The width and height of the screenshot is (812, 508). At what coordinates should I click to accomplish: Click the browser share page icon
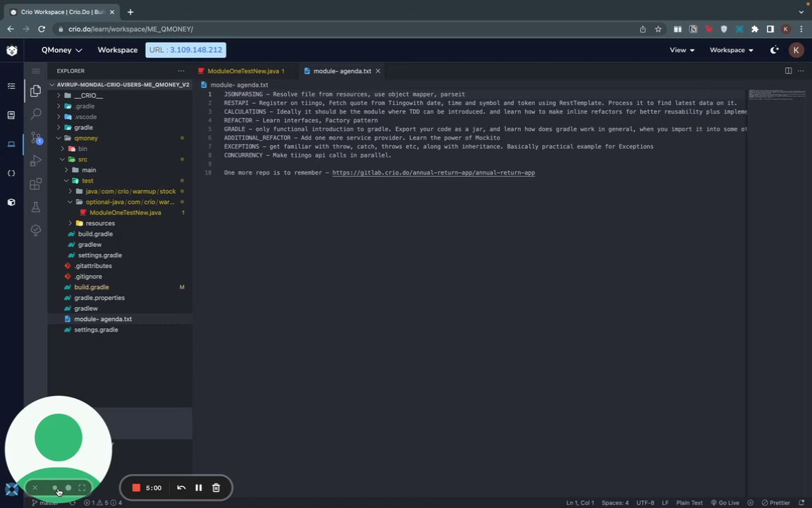pyautogui.click(x=643, y=29)
